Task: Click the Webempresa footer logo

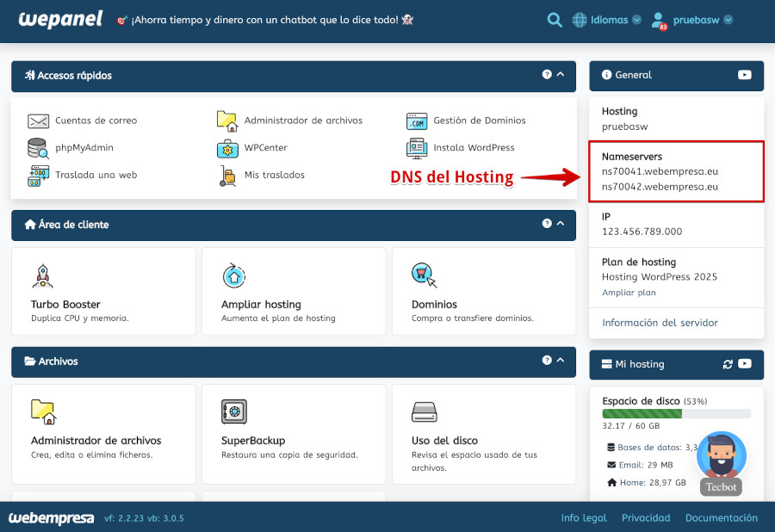Action: tap(52, 517)
